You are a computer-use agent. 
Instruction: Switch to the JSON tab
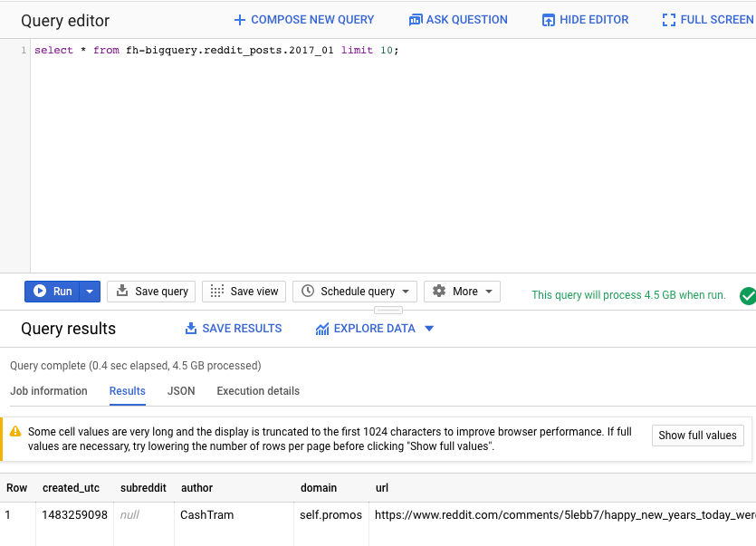coord(181,391)
